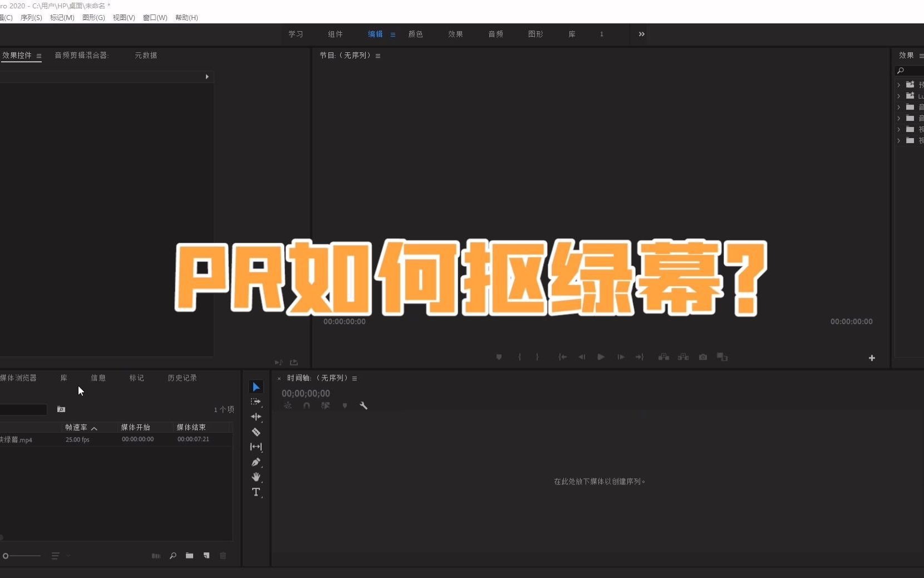Click the Extract button
This screenshot has height=578, width=924.
[x=684, y=357]
